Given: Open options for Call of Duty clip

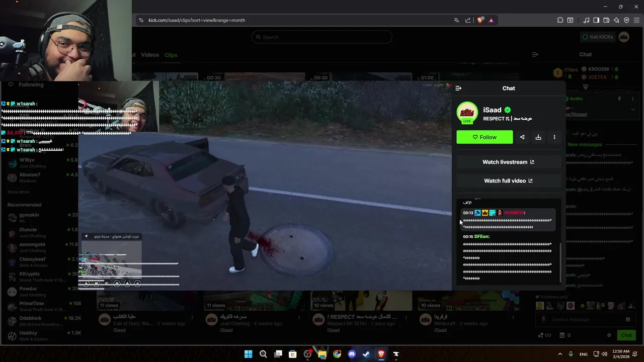Looking at the screenshot, I should pos(192,317).
